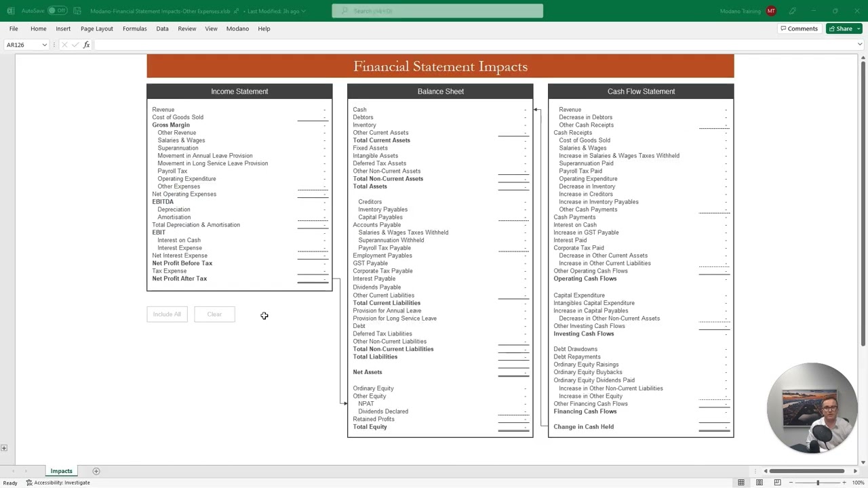The width and height of the screenshot is (868, 488).
Task: Click the Insert Function fx icon
Action: [86, 45]
